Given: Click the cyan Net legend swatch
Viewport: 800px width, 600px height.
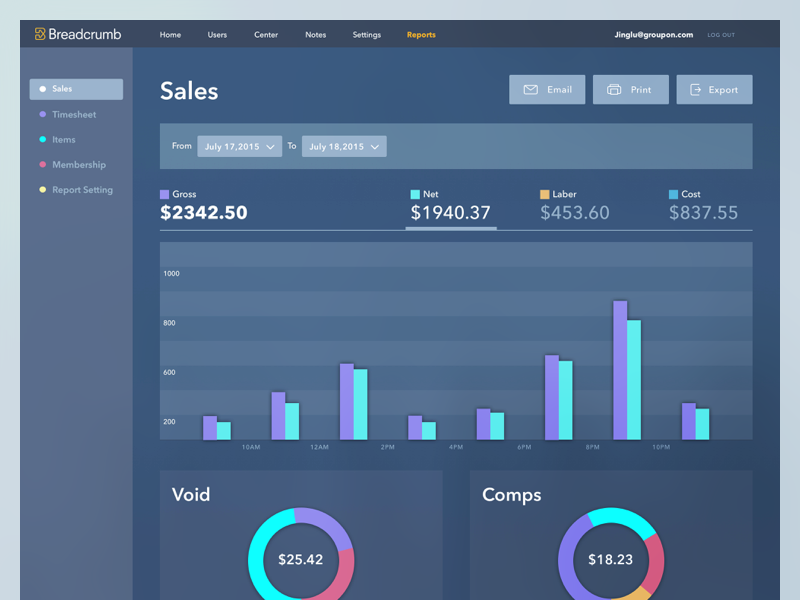Looking at the screenshot, I should pyautogui.click(x=415, y=194).
